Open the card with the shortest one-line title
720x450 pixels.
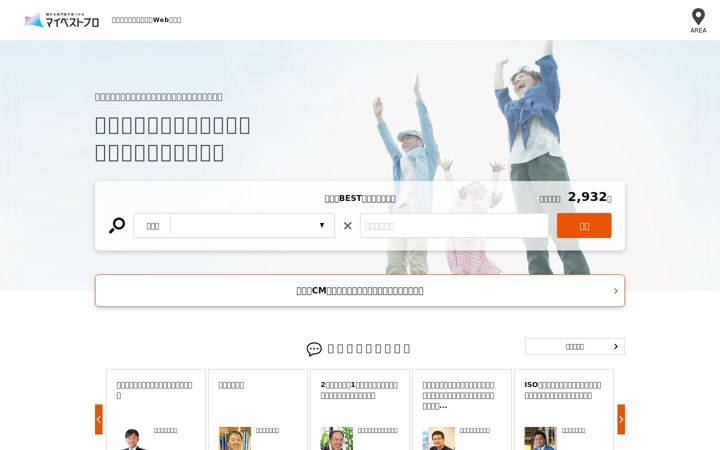tap(258, 410)
